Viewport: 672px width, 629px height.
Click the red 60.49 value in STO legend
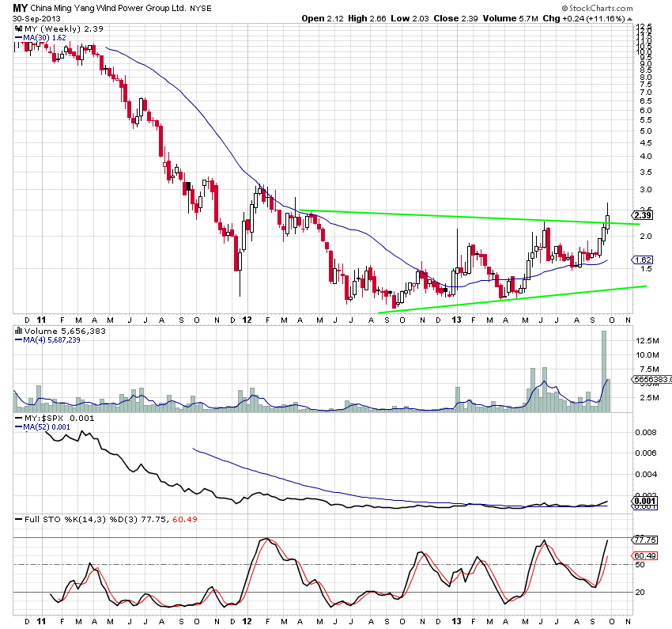185,520
